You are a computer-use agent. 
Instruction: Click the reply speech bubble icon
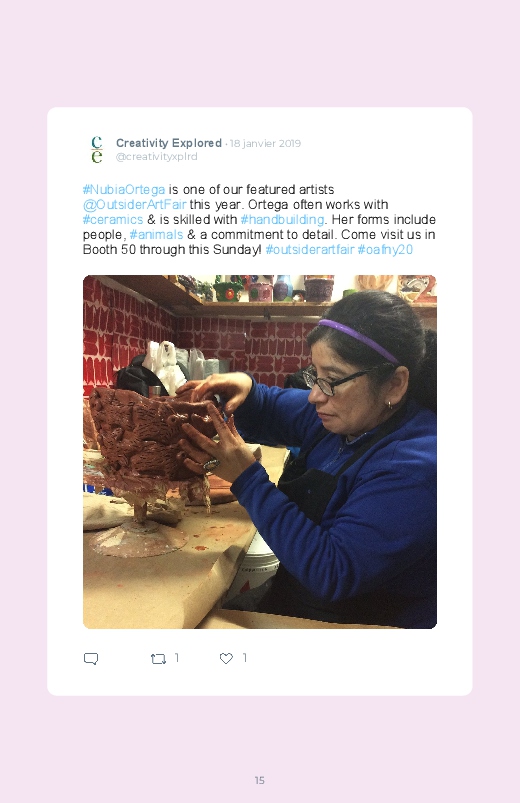(91, 659)
